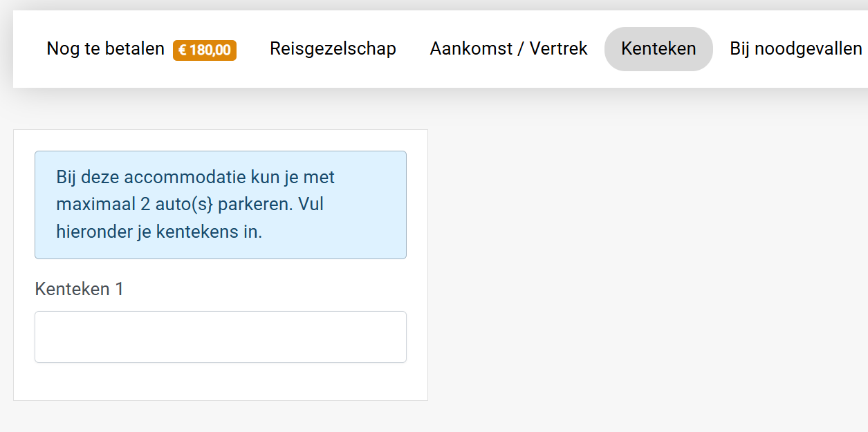Viewport: 868px width, 432px height.
Task: Click the orange € 180,00 badge
Action: point(205,50)
